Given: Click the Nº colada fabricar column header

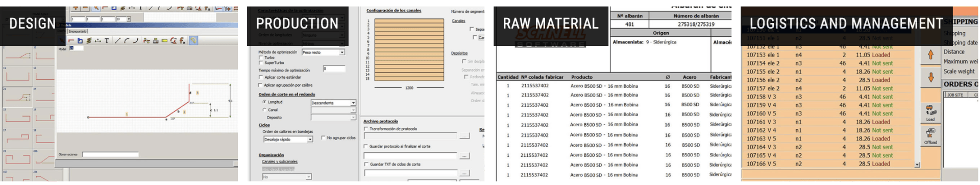Looking at the screenshot, I should [x=542, y=77].
